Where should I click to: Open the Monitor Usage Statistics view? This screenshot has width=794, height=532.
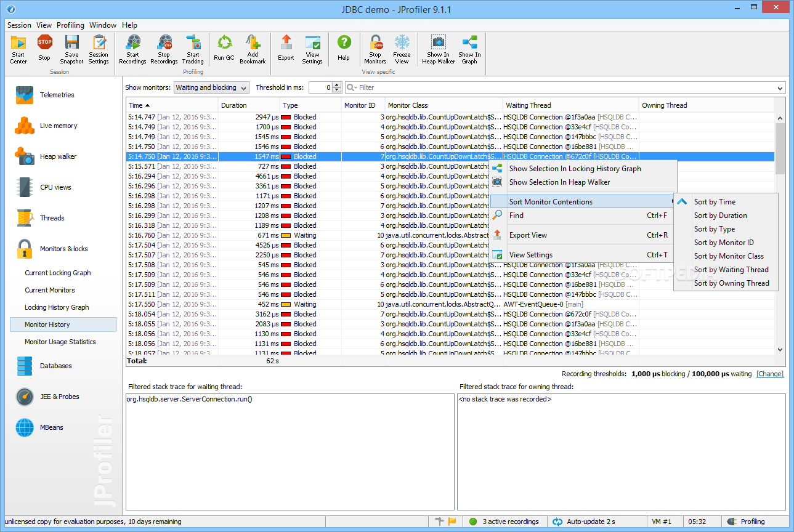pyautogui.click(x=60, y=342)
